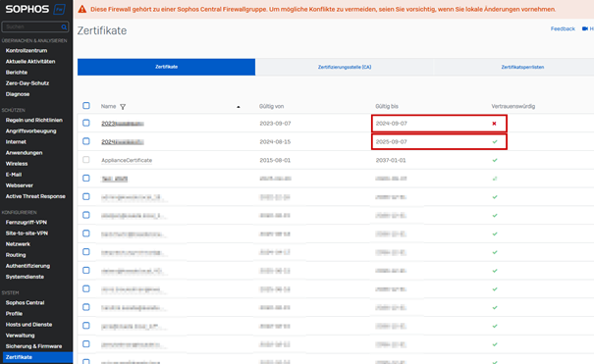Sort by the Gültig bis column
The image size is (594, 364).
(387, 106)
